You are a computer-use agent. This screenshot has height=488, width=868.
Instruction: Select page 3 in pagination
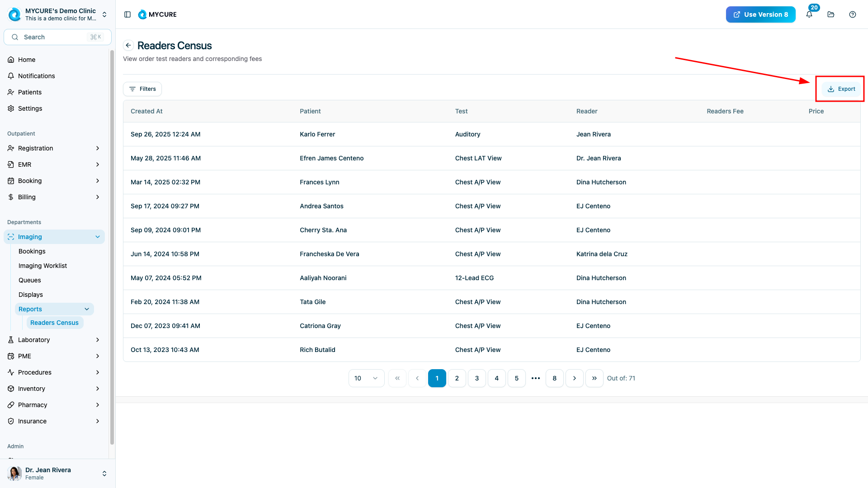pyautogui.click(x=477, y=378)
